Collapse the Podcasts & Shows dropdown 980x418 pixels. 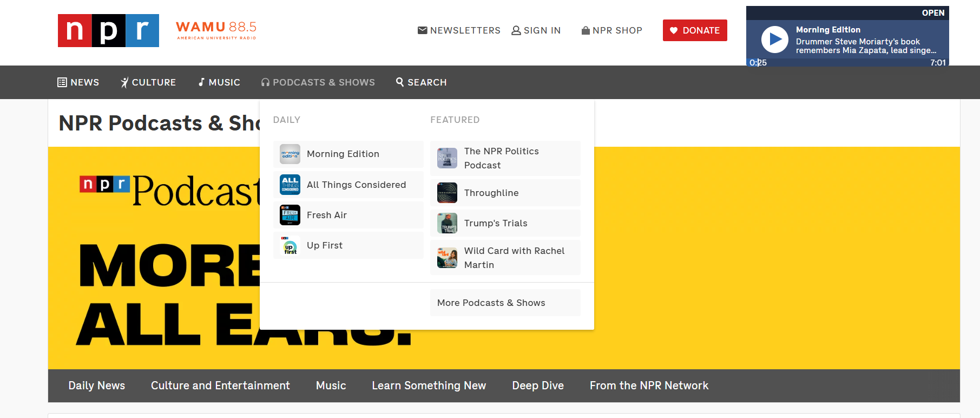(318, 82)
